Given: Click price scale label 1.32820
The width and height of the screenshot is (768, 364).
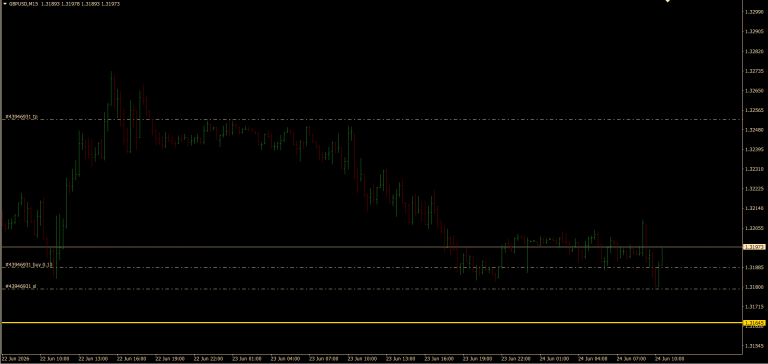Looking at the screenshot, I should [x=754, y=51].
